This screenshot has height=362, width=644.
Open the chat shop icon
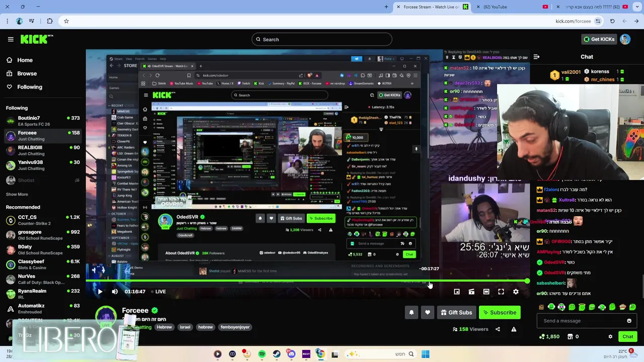click(570, 336)
